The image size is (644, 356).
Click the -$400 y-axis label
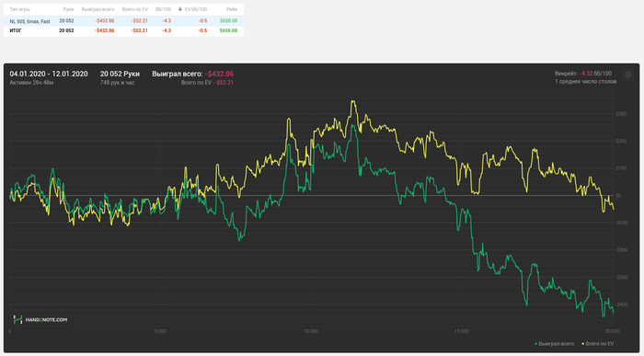(622, 304)
